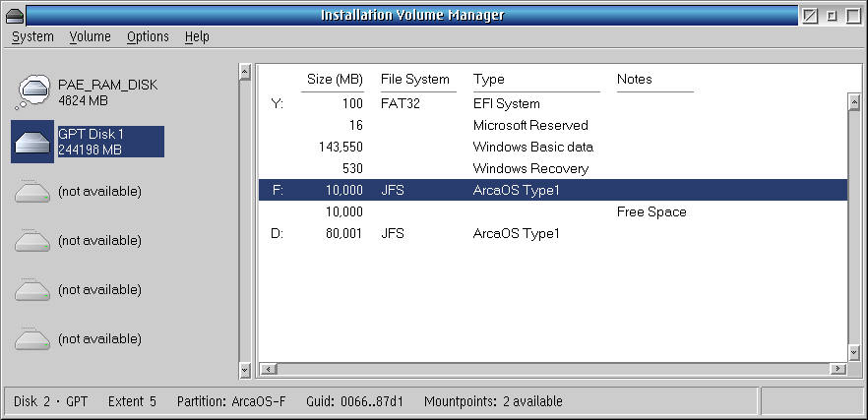Click the File System column header
The width and height of the screenshot is (868, 420).
(x=414, y=79)
